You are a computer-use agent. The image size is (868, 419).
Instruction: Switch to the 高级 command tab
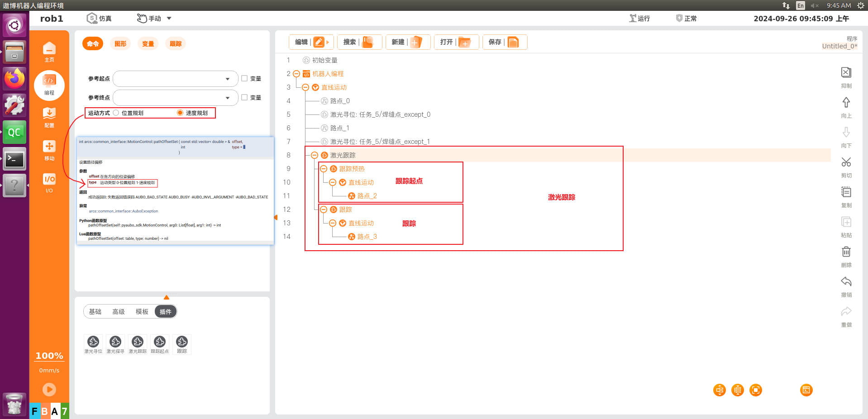119,311
